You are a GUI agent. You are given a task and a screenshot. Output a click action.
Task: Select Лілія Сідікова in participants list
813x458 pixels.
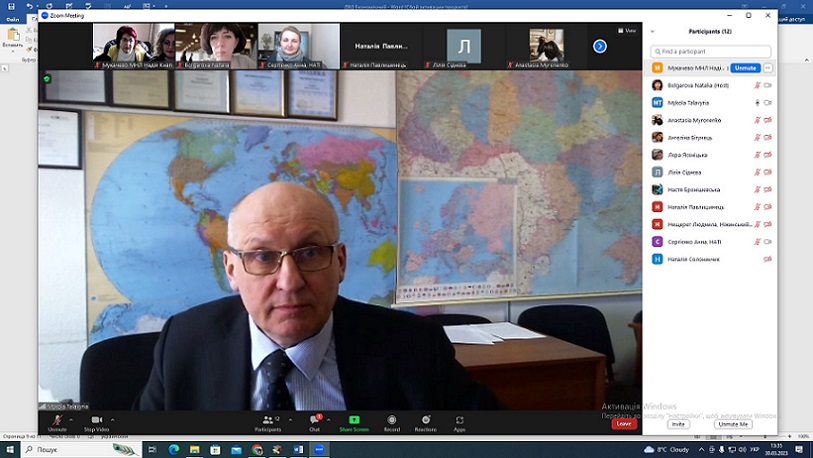(x=710, y=172)
